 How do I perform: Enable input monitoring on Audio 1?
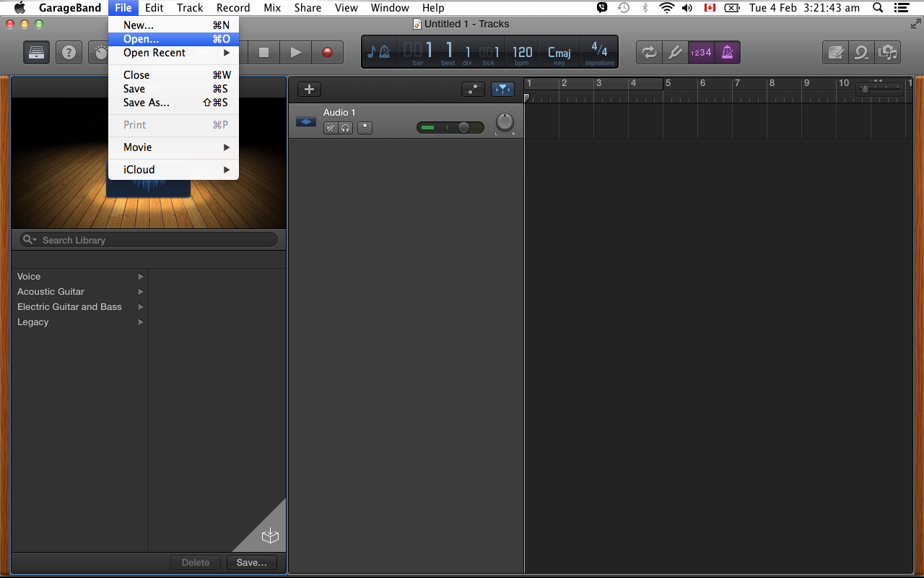tap(365, 128)
